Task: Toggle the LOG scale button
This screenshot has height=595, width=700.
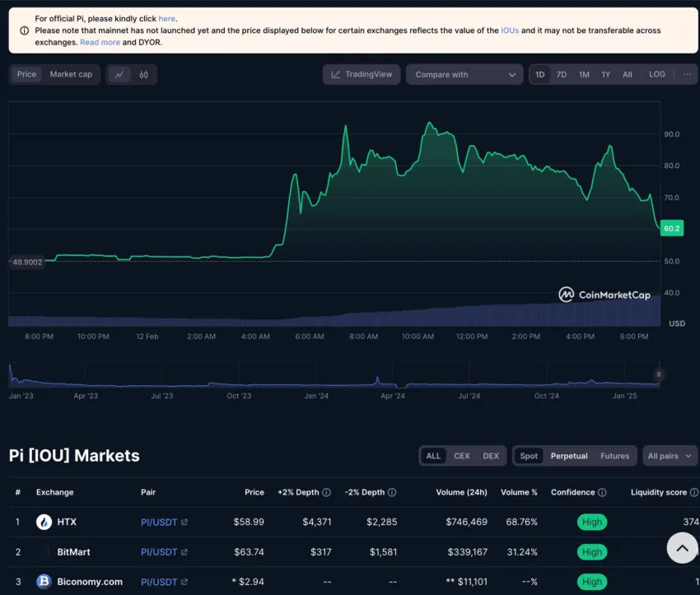Action: [x=657, y=75]
